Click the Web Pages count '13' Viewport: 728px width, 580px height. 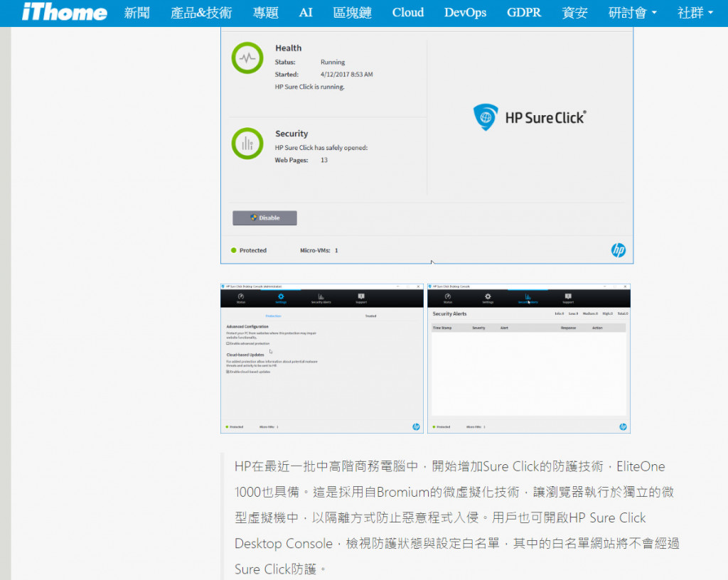(x=324, y=160)
